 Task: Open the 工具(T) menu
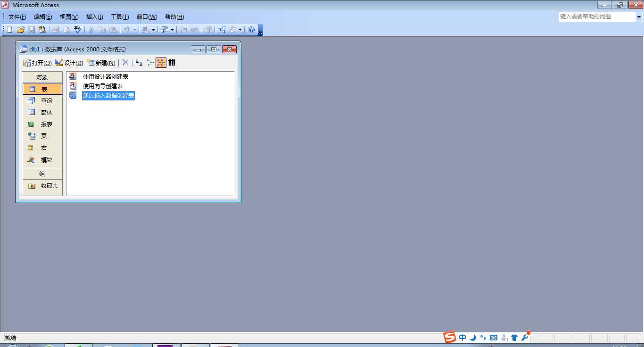click(x=120, y=17)
